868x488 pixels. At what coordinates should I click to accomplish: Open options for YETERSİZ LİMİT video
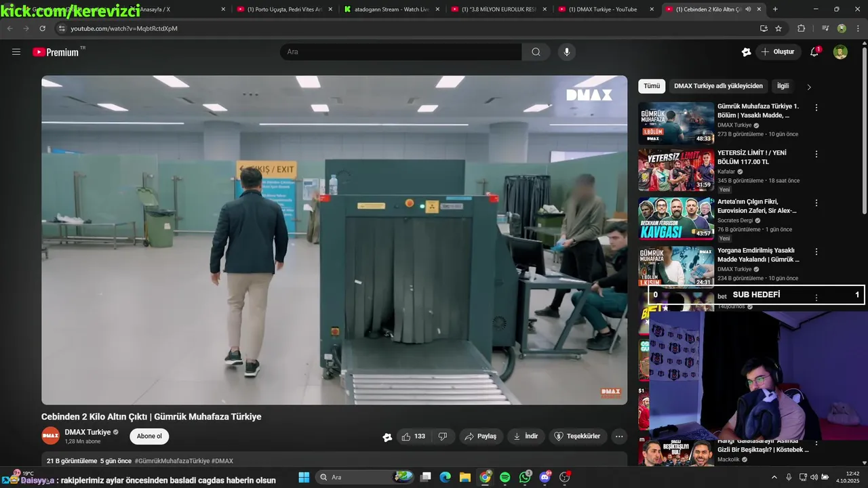coord(816,155)
